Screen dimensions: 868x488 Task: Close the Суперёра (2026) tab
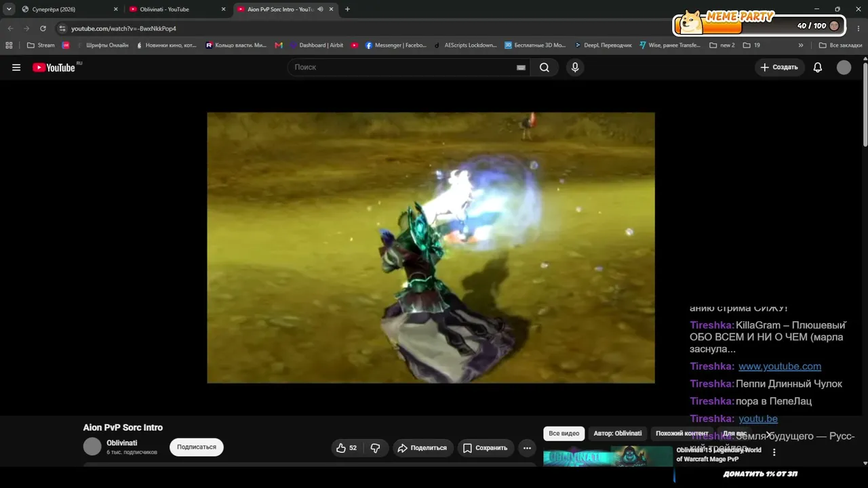[115, 9]
